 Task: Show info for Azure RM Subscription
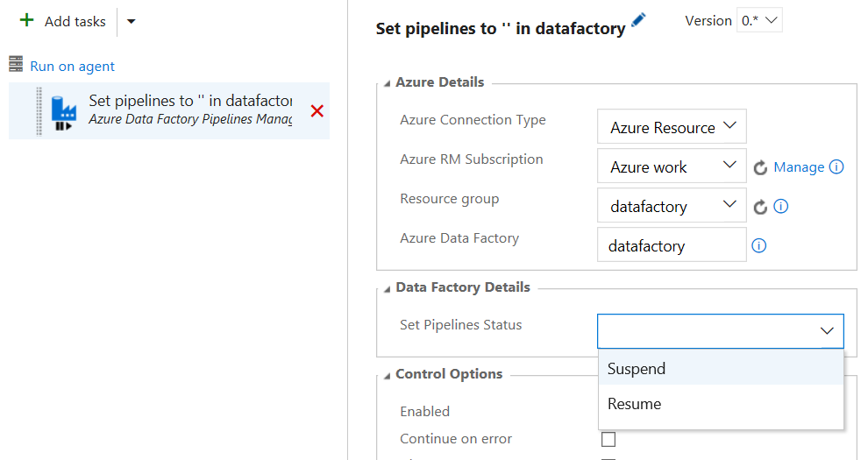pyautogui.click(x=836, y=166)
